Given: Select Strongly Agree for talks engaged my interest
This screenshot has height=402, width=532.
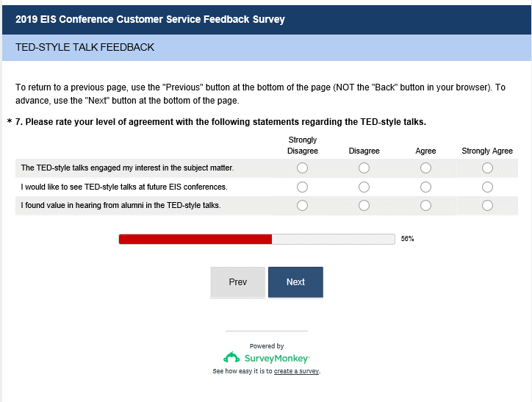Looking at the screenshot, I should pyautogui.click(x=487, y=168).
